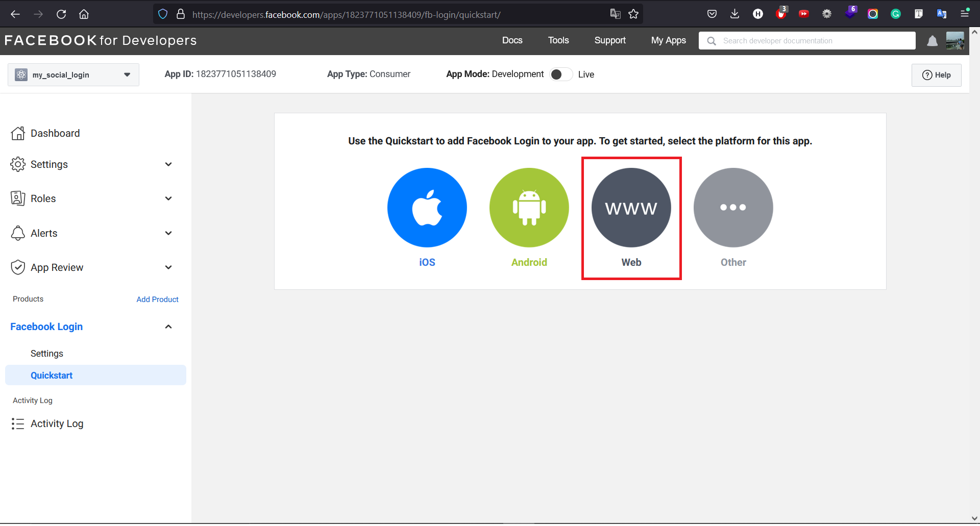Screen dimensions: 980x526
Task: Click the Add Product link
Action: click(157, 299)
